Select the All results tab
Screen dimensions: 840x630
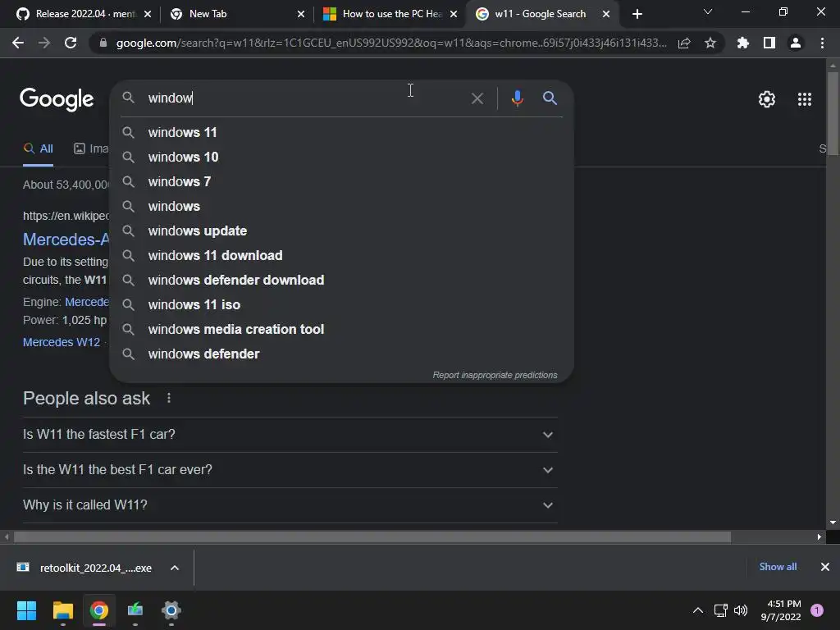38,149
